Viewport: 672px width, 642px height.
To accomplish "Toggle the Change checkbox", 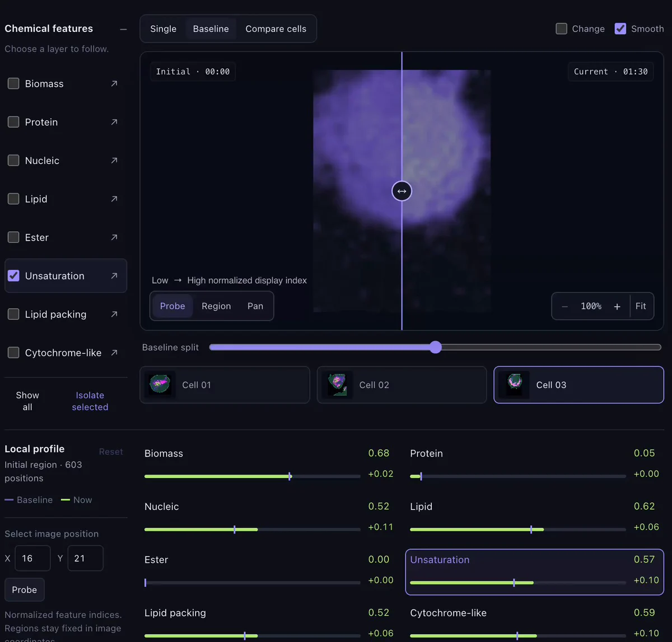I will [x=561, y=29].
